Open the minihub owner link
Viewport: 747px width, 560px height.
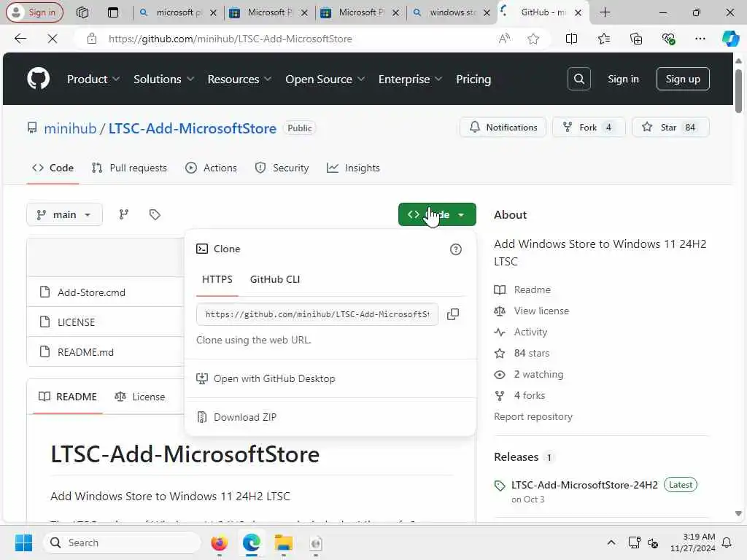coord(70,128)
